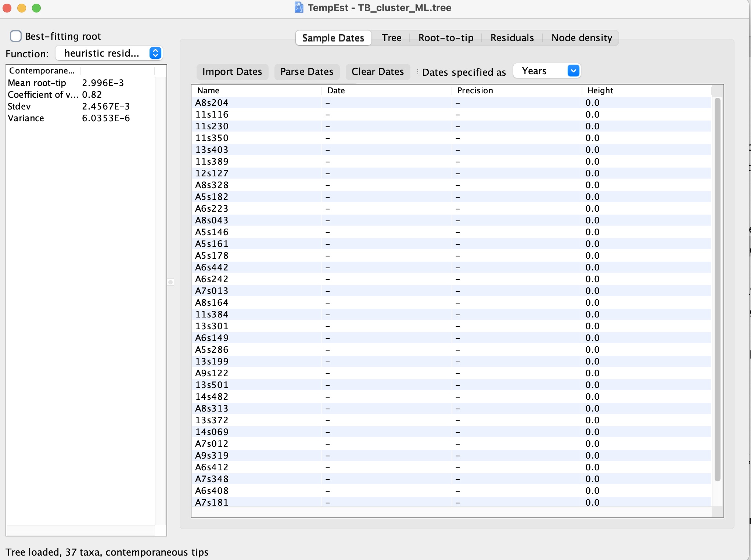Click the TempEst document icon in title bar
Viewport: 751px width, 560px height.
[299, 8]
